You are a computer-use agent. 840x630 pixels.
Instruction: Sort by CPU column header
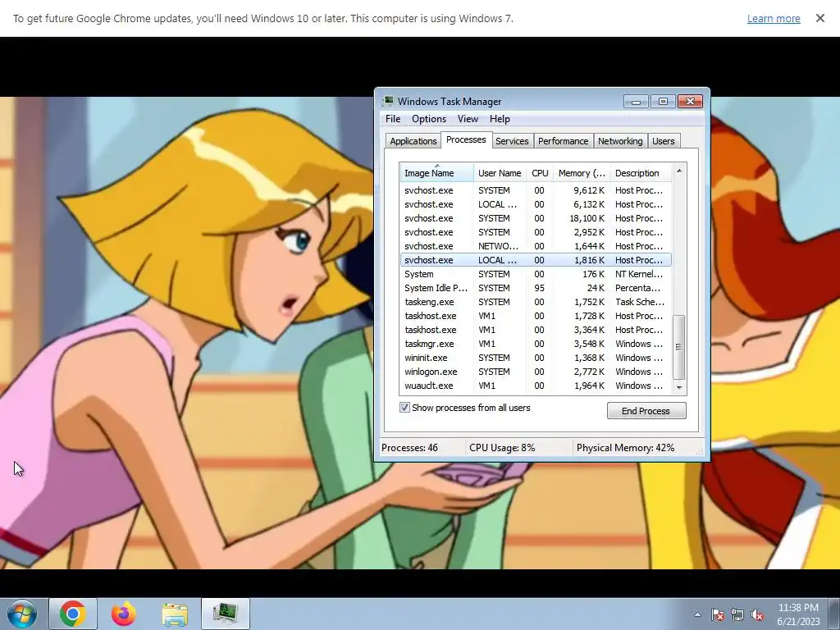[x=540, y=173]
